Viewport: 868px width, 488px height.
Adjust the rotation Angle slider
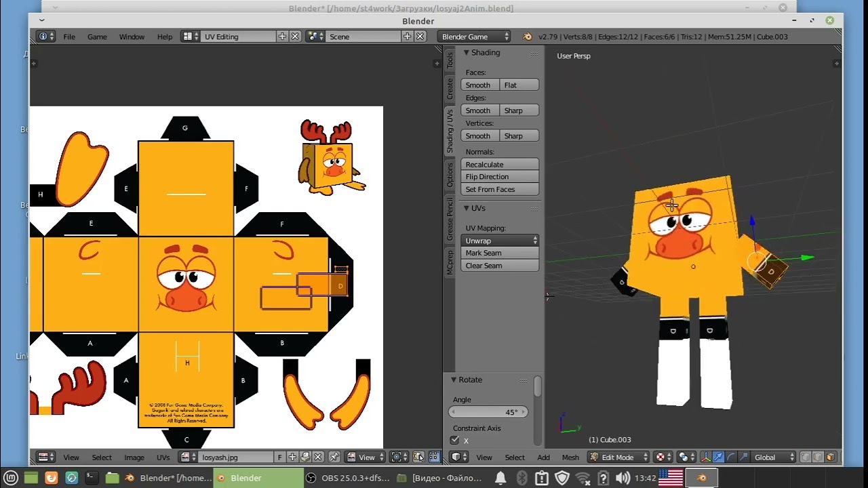tap(488, 412)
